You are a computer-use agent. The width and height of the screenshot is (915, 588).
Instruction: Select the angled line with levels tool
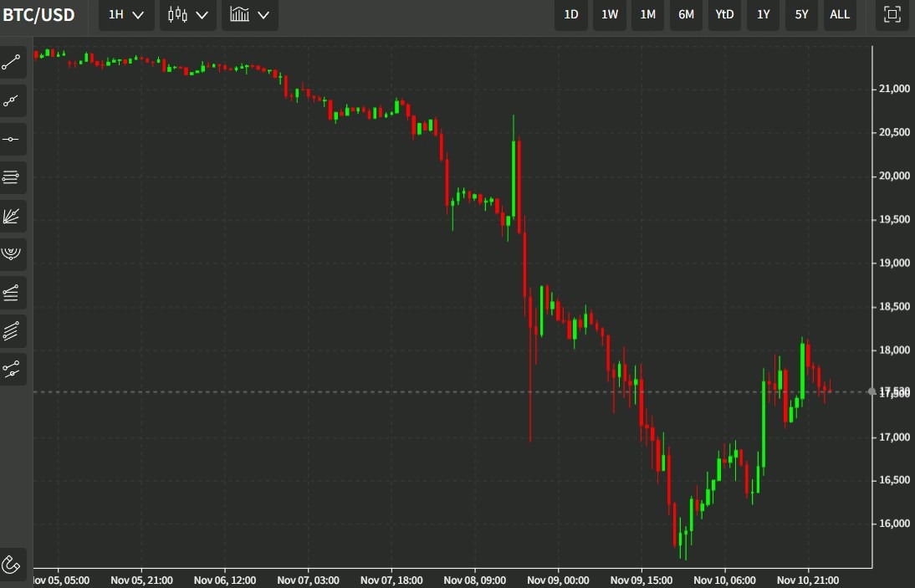[x=12, y=293]
